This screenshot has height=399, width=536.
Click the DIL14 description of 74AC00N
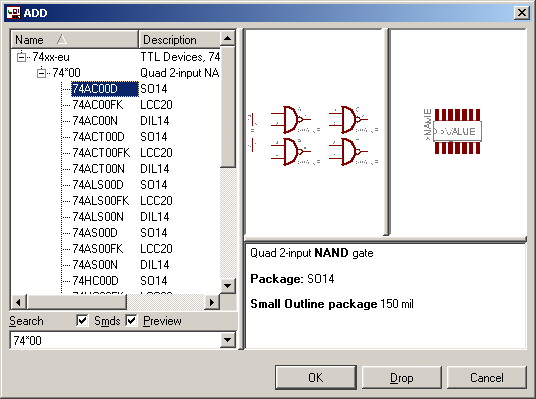coord(155,121)
